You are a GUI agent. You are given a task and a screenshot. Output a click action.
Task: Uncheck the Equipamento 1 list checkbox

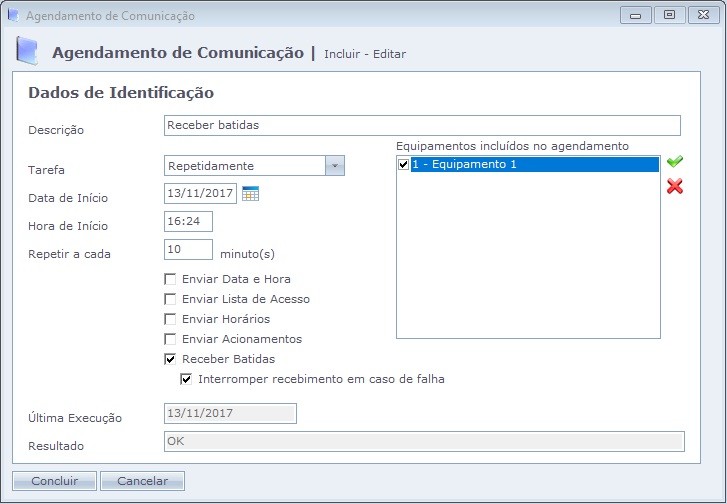pyautogui.click(x=404, y=164)
